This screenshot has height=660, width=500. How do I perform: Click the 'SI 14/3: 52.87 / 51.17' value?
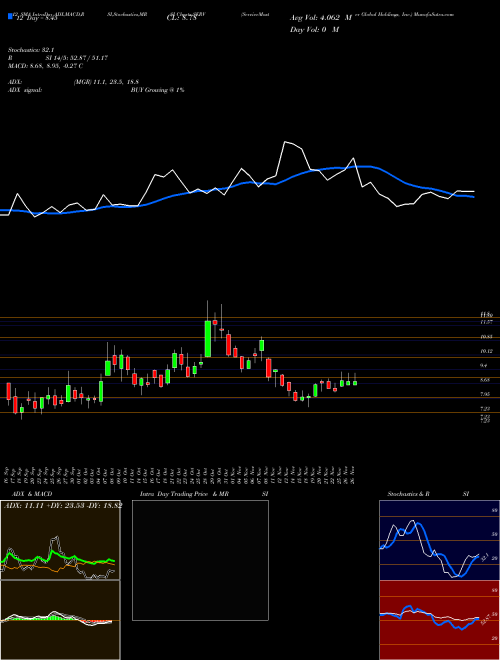77,58
